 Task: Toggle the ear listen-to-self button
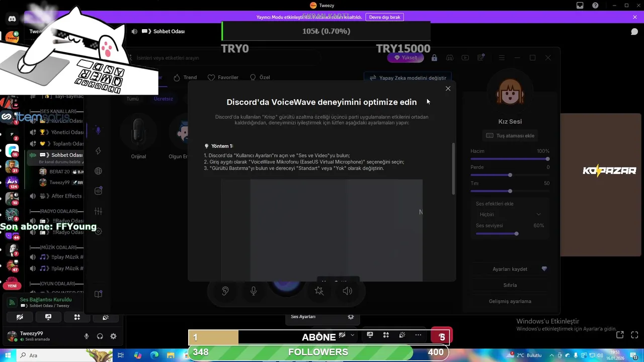pos(225,291)
